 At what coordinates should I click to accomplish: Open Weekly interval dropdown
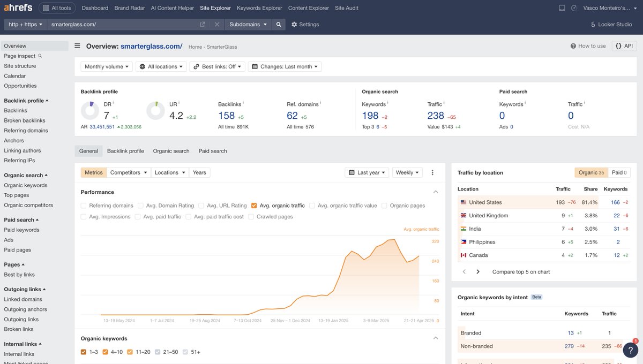tap(407, 172)
